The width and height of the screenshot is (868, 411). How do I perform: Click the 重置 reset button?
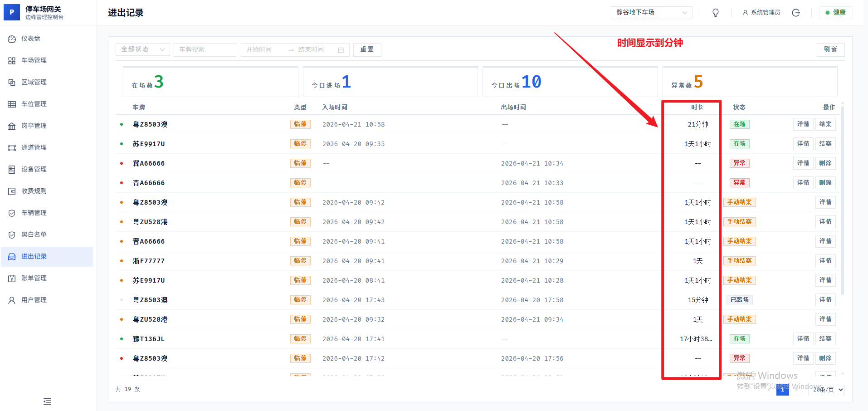click(x=367, y=49)
